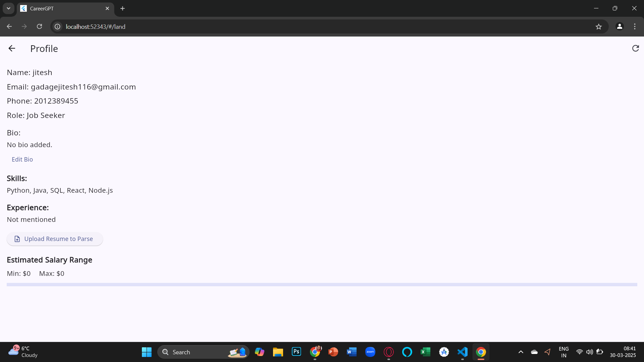
Task: Open a new browser tab
Action: 123,8
